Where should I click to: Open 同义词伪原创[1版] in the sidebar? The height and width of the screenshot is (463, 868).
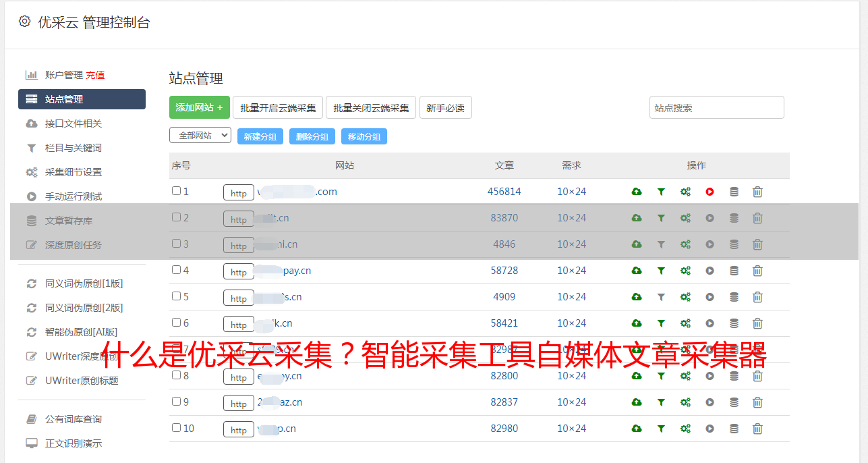point(84,283)
